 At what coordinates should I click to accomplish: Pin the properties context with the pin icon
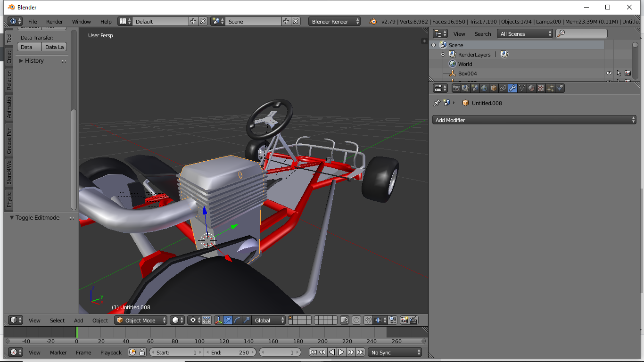tap(437, 103)
